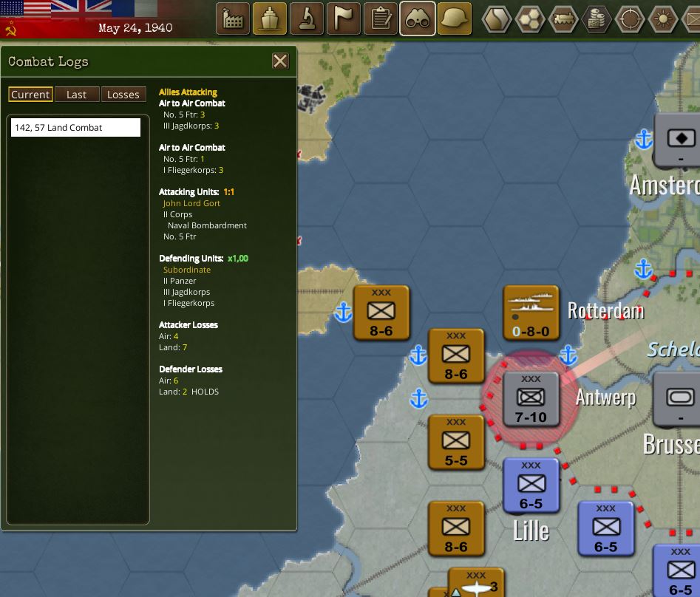
Task: Click 'Subordinate' defender HQ entry
Action: [x=186, y=270]
